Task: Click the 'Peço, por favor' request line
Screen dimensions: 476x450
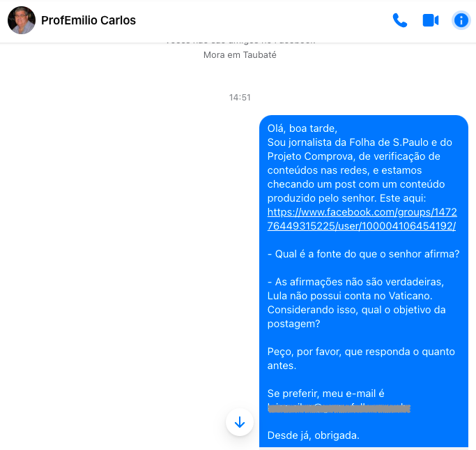Action: (361, 359)
